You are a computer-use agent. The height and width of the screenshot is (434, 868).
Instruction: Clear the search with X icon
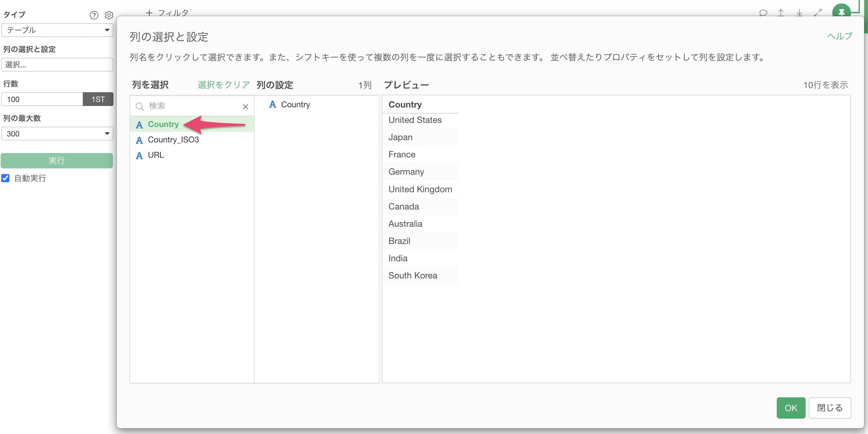pos(245,107)
